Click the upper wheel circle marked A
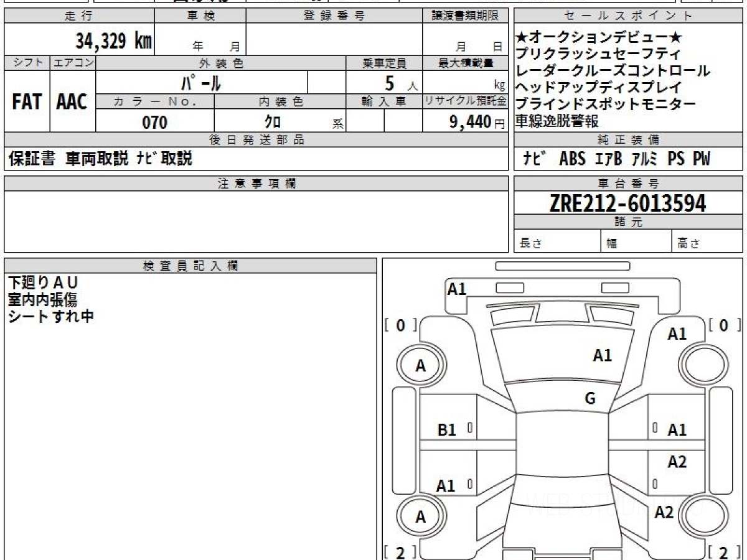 [x=421, y=366]
